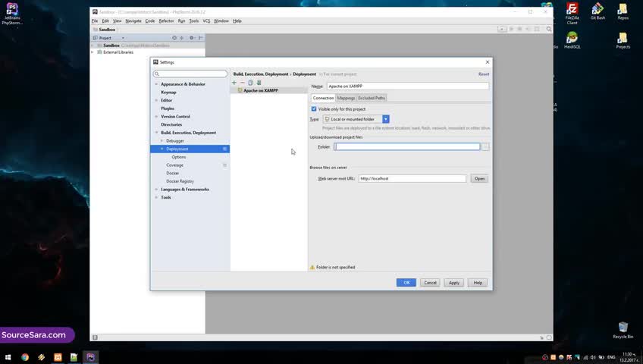Image resolution: width=643 pixels, height=364 pixels.
Task: Select Options under Deployment
Action: click(179, 157)
